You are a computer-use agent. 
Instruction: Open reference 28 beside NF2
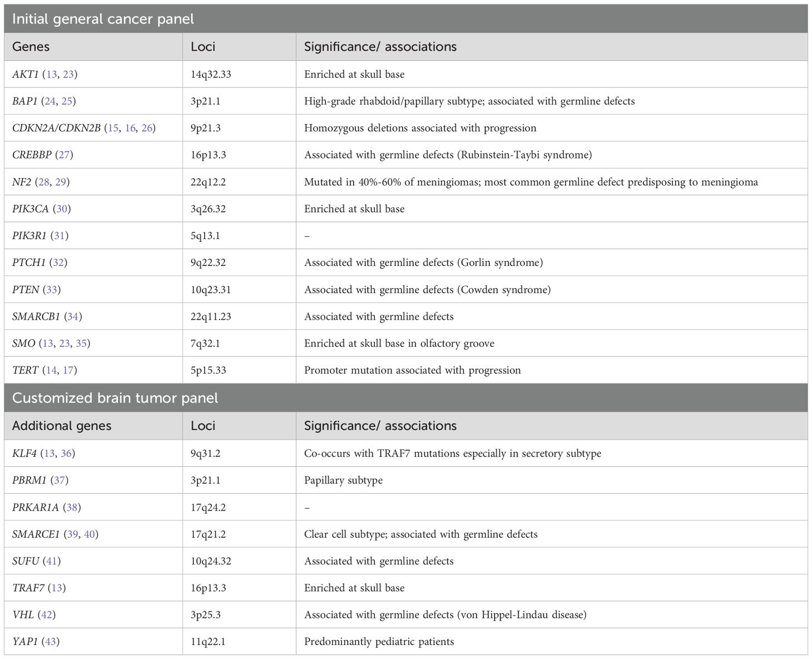point(44,182)
